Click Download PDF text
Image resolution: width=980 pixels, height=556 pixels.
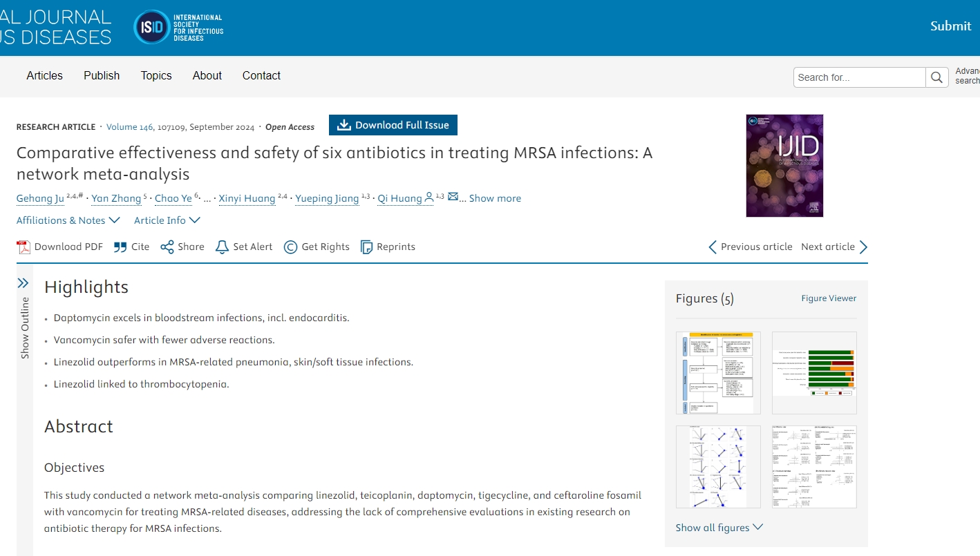coord(68,247)
